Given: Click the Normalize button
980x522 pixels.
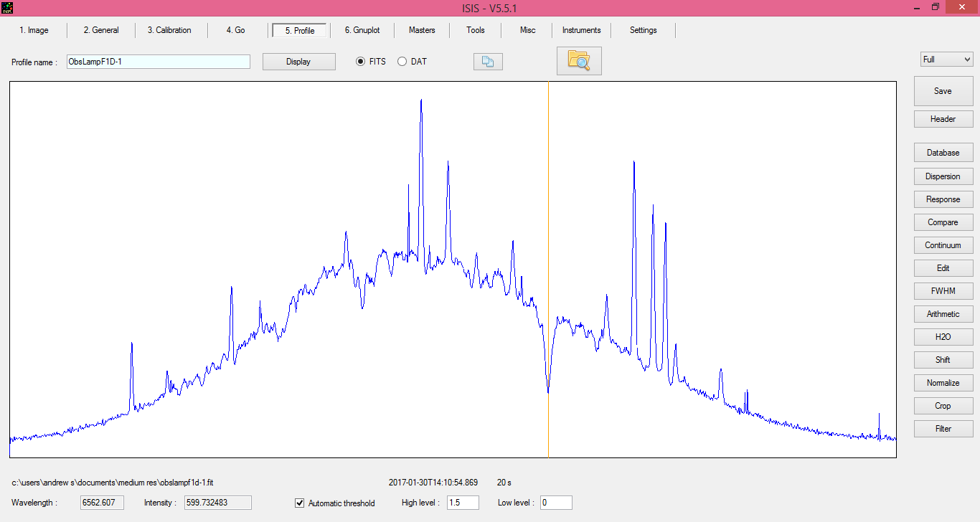Looking at the screenshot, I should (x=943, y=383).
